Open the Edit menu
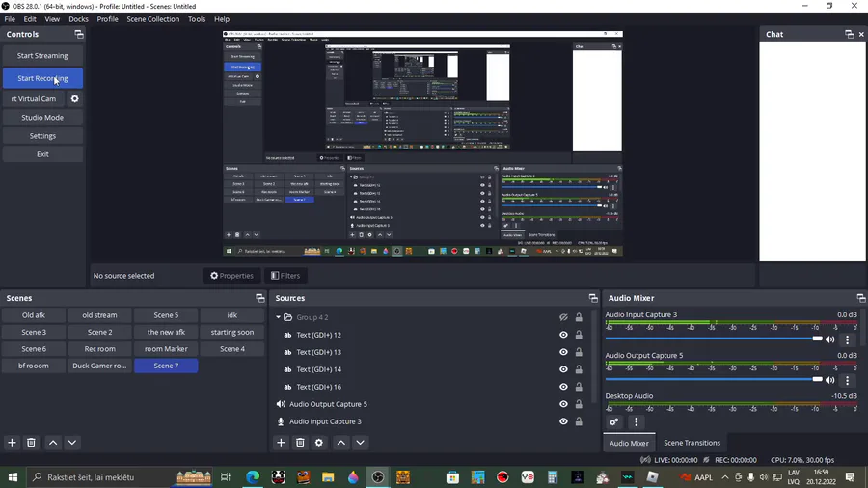Image resolution: width=868 pixels, height=488 pixels. [30, 19]
